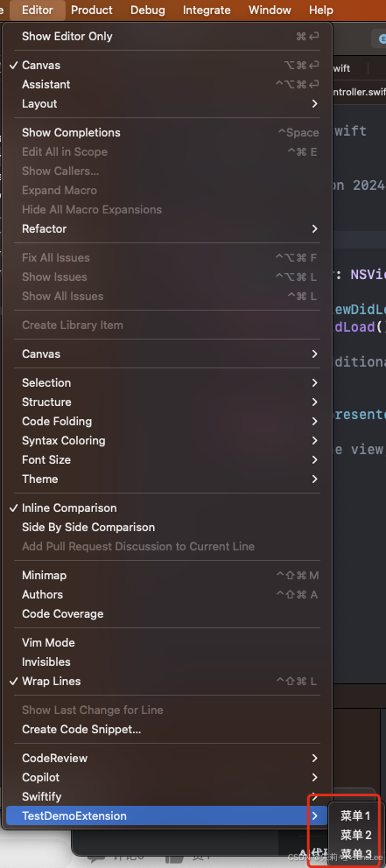The height and width of the screenshot is (868, 386).
Task: Select the highlighted TestDemoExtension item
Action: 167,816
